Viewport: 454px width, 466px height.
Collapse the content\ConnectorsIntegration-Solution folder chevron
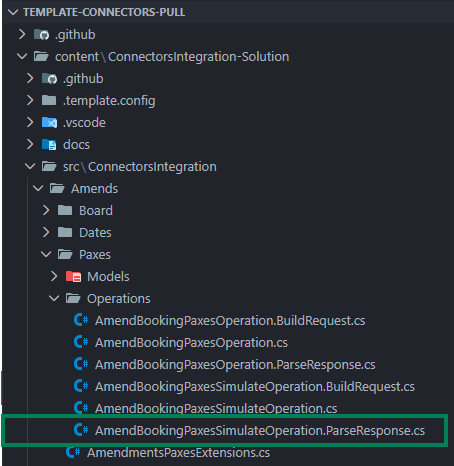pyautogui.click(x=22, y=56)
